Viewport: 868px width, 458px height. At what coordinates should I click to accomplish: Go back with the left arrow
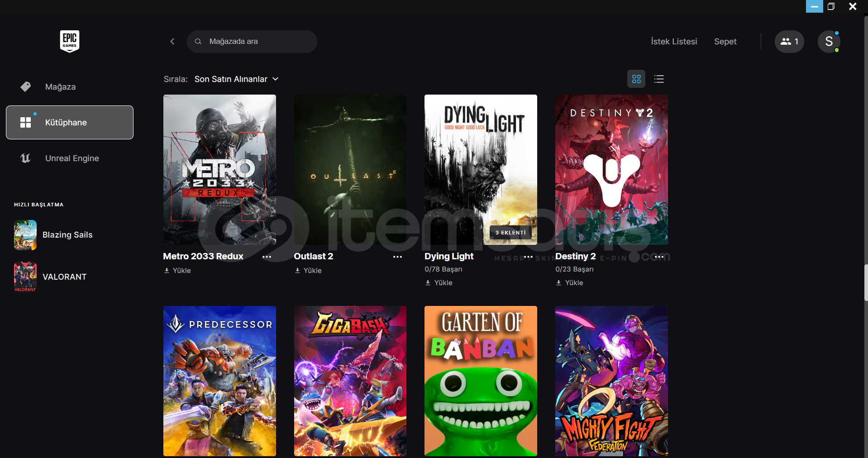[172, 42]
